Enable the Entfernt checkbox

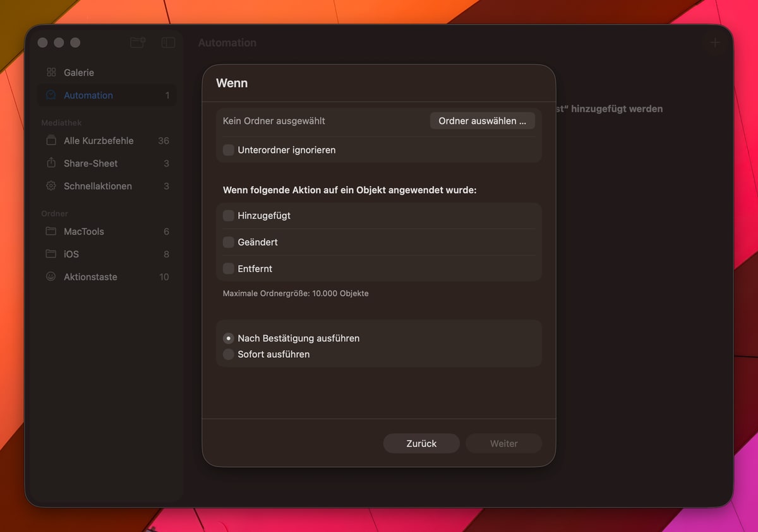click(229, 269)
